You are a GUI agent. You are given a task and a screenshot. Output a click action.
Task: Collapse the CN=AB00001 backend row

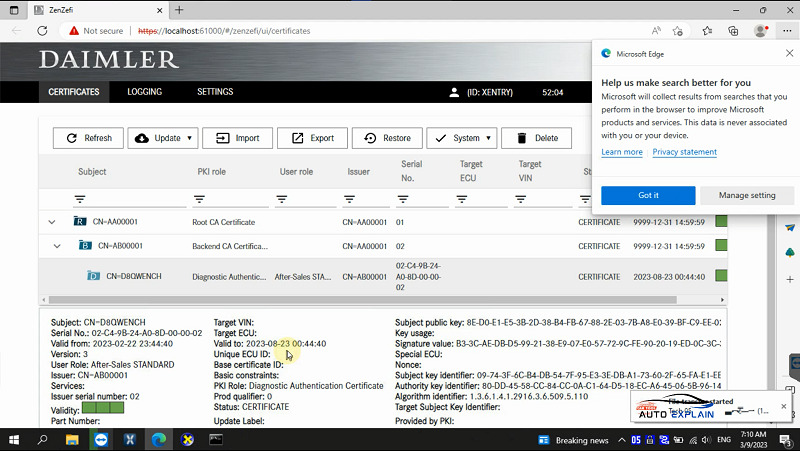tap(57, 246)
